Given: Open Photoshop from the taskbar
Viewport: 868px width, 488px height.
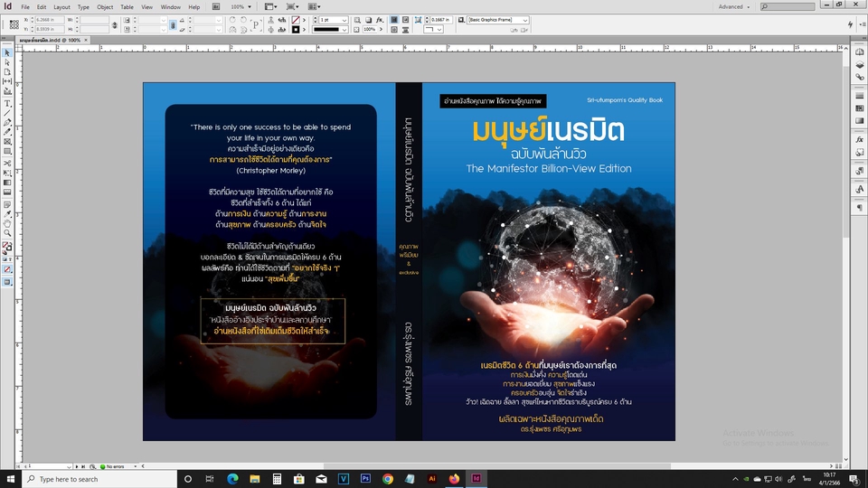Looking at the screenshot, I should coord(365,479).
